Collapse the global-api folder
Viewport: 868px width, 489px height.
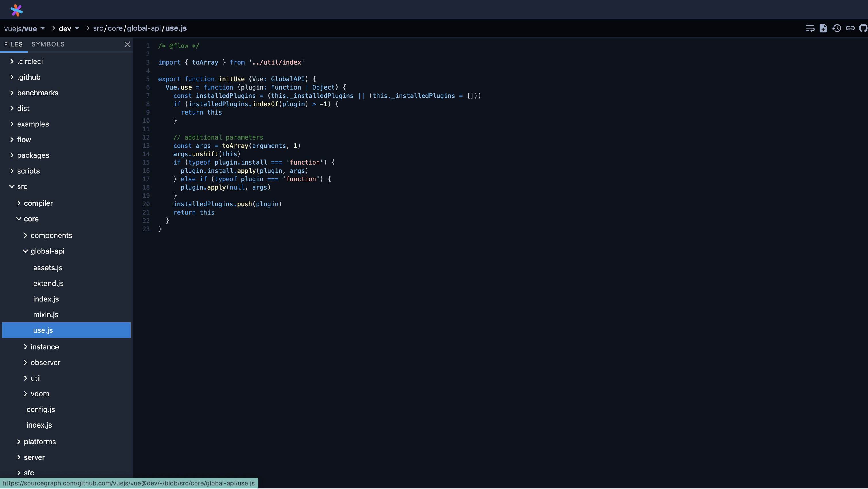pos(26,251)
